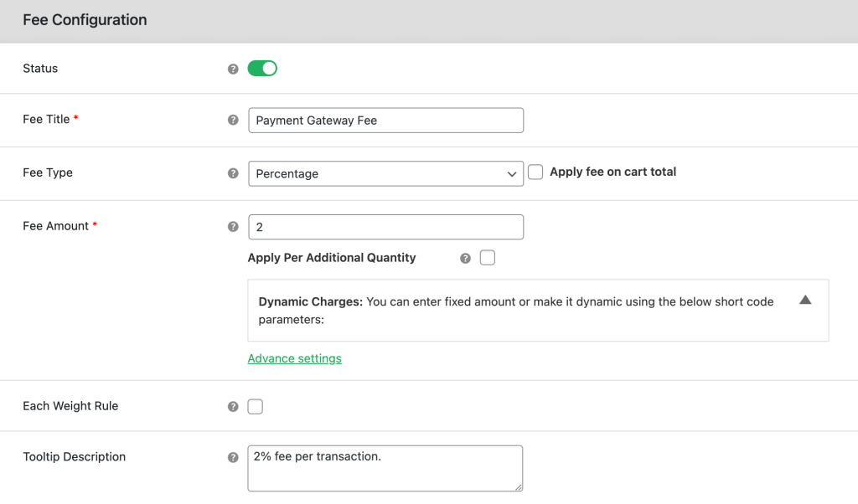The image size is (858, 504).
Task: Open the Fee Type Percentage dropdown
Action: tap(385, 174)
